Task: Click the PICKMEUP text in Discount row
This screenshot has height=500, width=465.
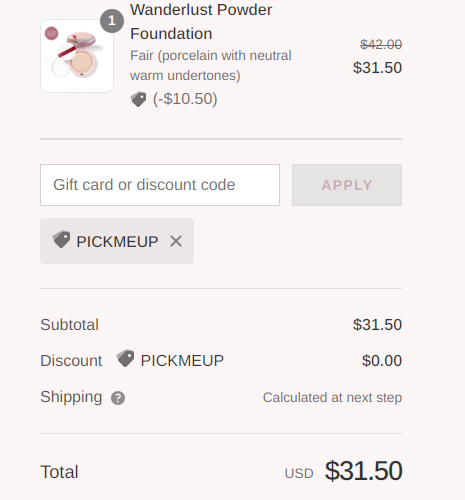Action: [x=182, y=361]
